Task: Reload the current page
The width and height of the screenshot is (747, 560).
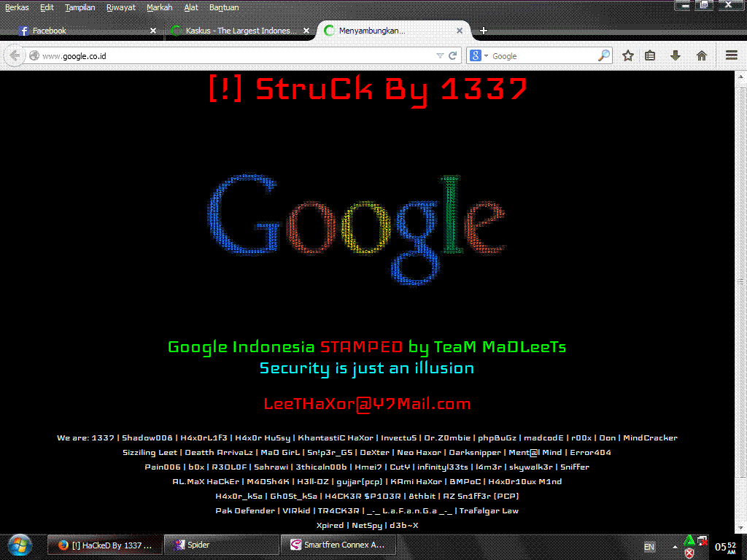Action: 453,55
